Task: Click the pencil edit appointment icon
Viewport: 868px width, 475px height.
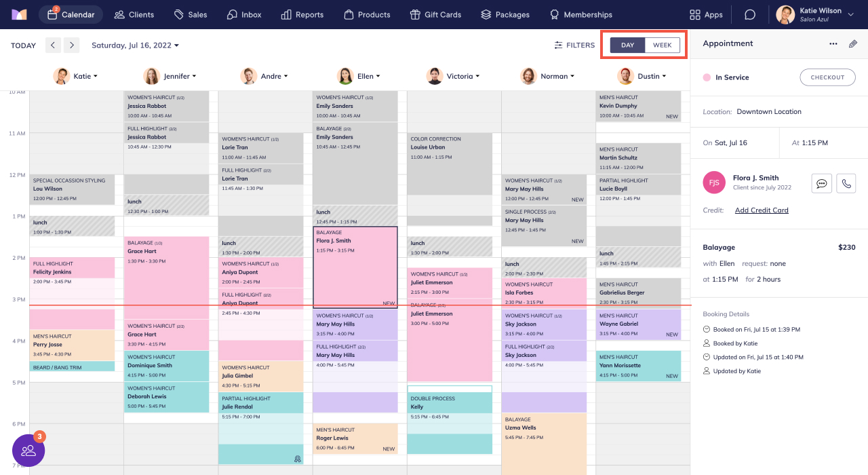Action: (853, 43)
